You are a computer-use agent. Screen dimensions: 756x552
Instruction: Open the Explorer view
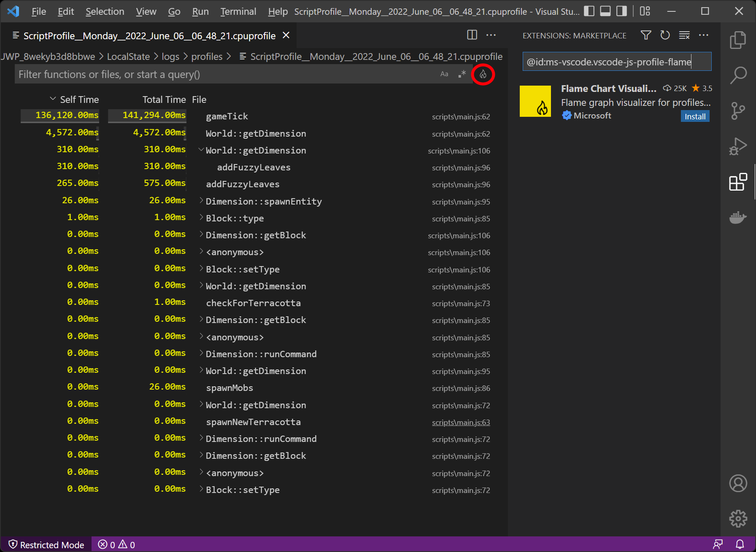tap(738, 39)
